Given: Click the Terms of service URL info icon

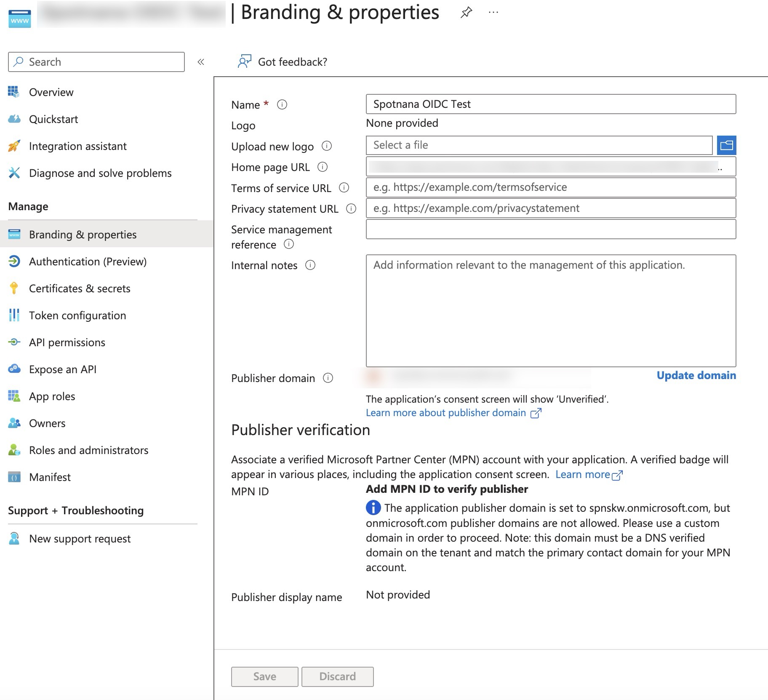Looking at the screenshot, I should tap(344, 187).
